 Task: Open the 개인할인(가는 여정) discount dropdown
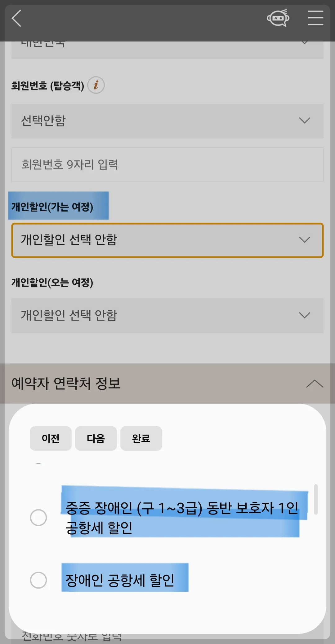click(x=167, y=240)
